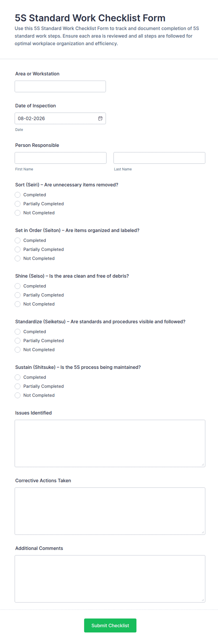The image size is (218, 644).
Task: Open the calendar picker icon
Action: coord(100,118)
